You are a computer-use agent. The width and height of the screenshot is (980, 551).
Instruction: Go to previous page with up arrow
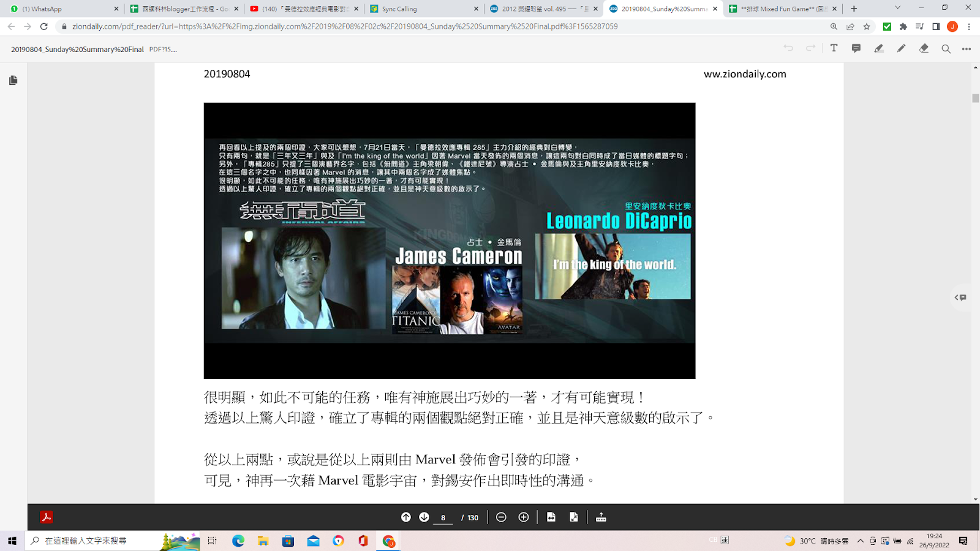[406, 517]
